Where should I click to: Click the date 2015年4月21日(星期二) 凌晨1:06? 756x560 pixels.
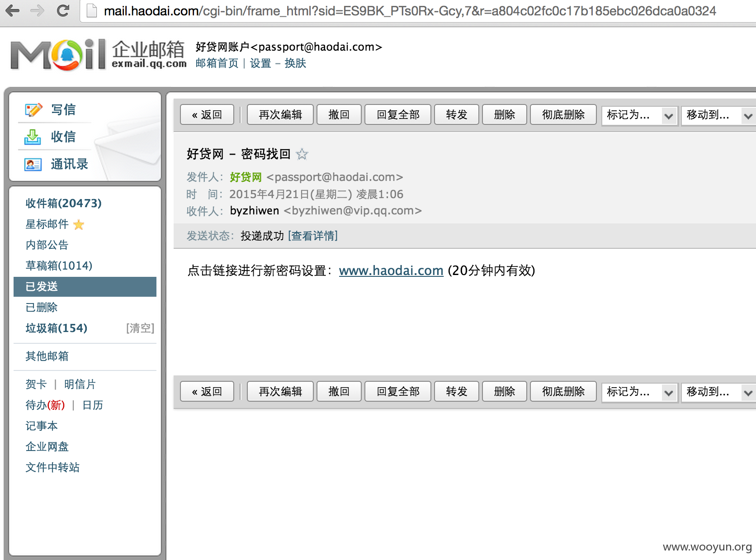[317, 195]
